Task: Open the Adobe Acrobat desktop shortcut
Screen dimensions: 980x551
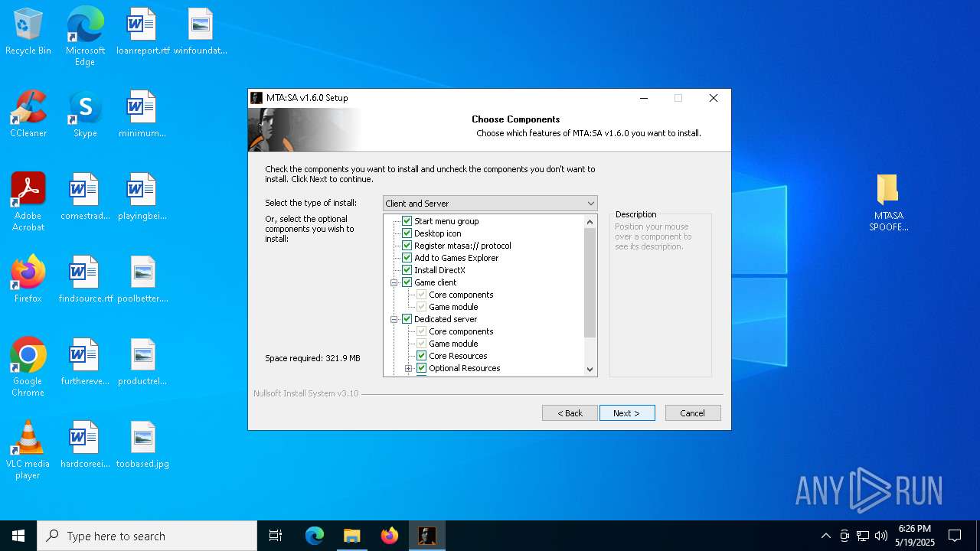Action: 28,202
